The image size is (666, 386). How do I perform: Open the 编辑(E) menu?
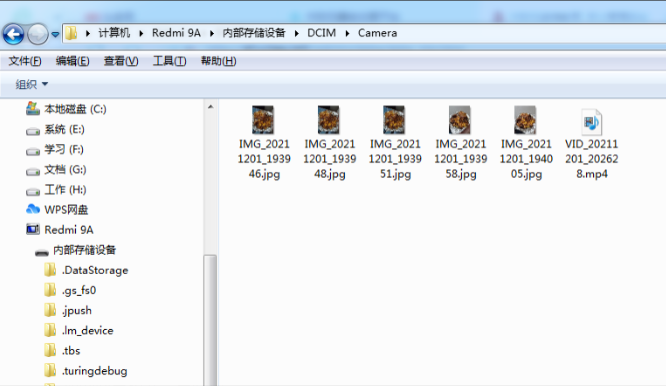click(x=73, y=61)
